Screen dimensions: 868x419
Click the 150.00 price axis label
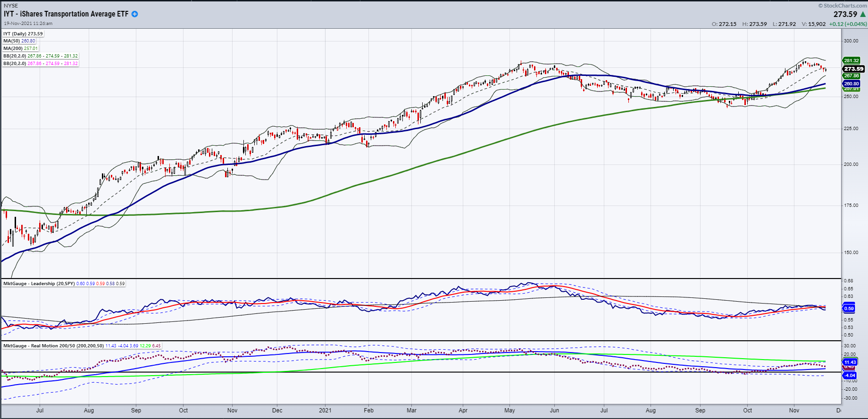(x=851, y=253)
